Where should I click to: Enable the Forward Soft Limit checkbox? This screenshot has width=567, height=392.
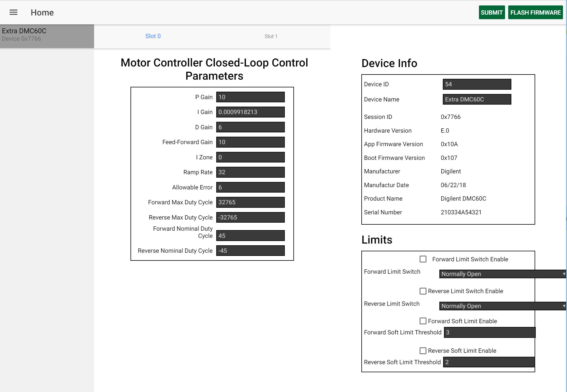click(x=423, y=321)
